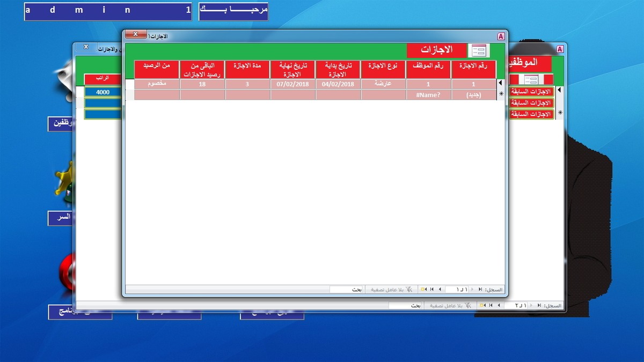Go to first record in الاجازات window navigator
644x362 pixels.
coord(480,290)
